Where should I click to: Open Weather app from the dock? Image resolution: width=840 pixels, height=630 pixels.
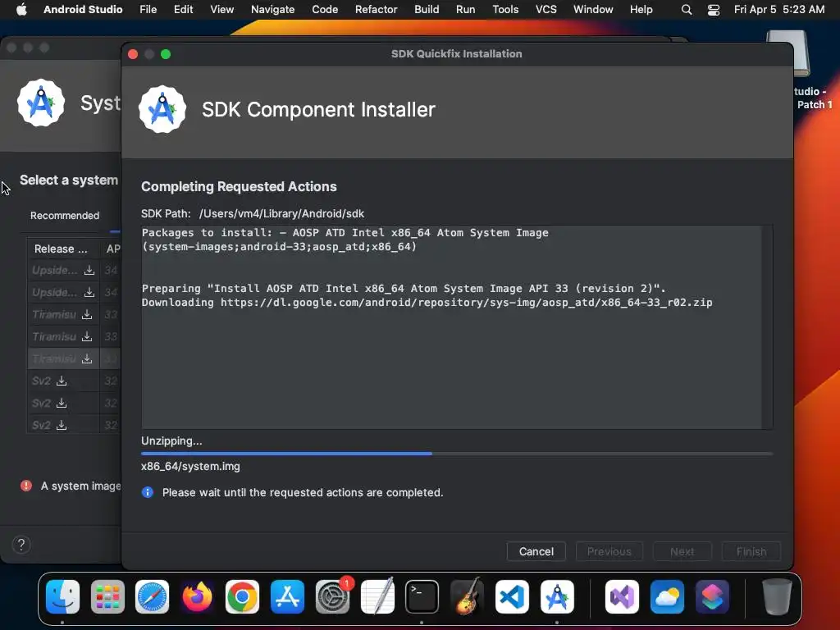pos(667,596)
